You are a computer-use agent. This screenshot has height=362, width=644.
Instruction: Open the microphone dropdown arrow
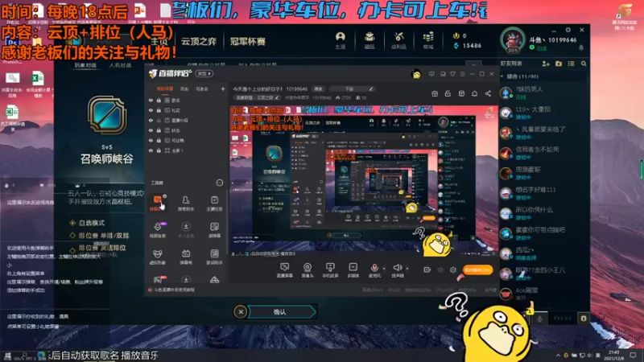384,269
